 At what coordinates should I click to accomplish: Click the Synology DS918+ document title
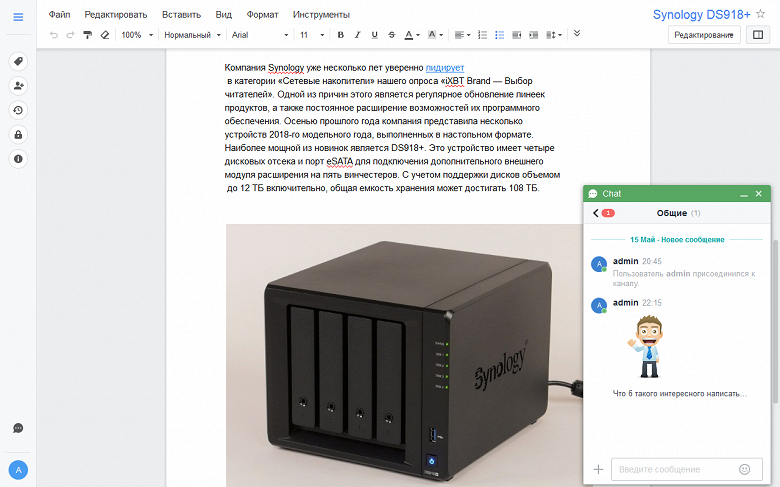701,14
